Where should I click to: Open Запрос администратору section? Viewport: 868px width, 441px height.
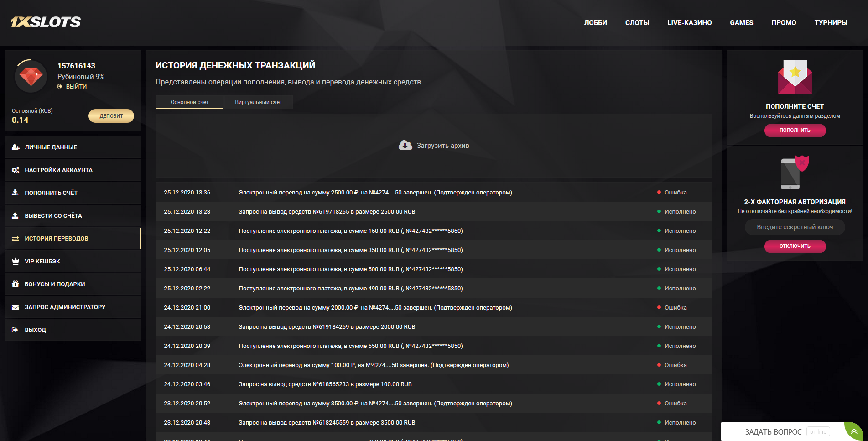pos(65,307)
